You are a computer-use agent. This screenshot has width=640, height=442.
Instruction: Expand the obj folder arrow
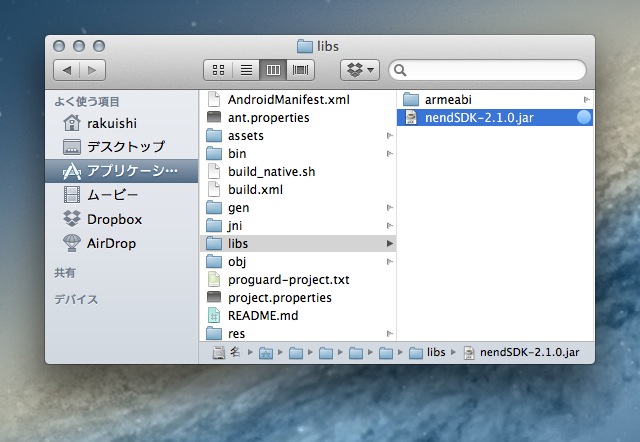click(390, 262)
